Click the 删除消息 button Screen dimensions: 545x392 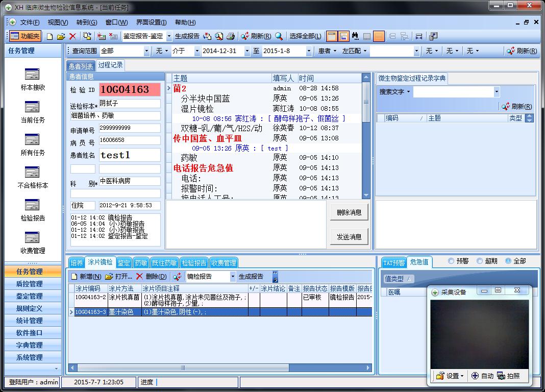pos(349,212)
